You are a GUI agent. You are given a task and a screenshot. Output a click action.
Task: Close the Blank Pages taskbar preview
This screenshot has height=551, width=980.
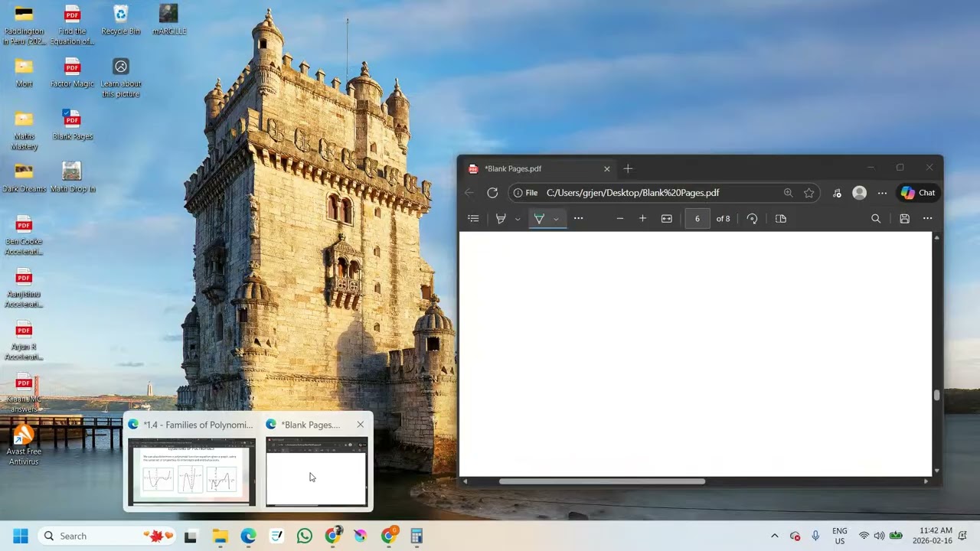(360, 425)
